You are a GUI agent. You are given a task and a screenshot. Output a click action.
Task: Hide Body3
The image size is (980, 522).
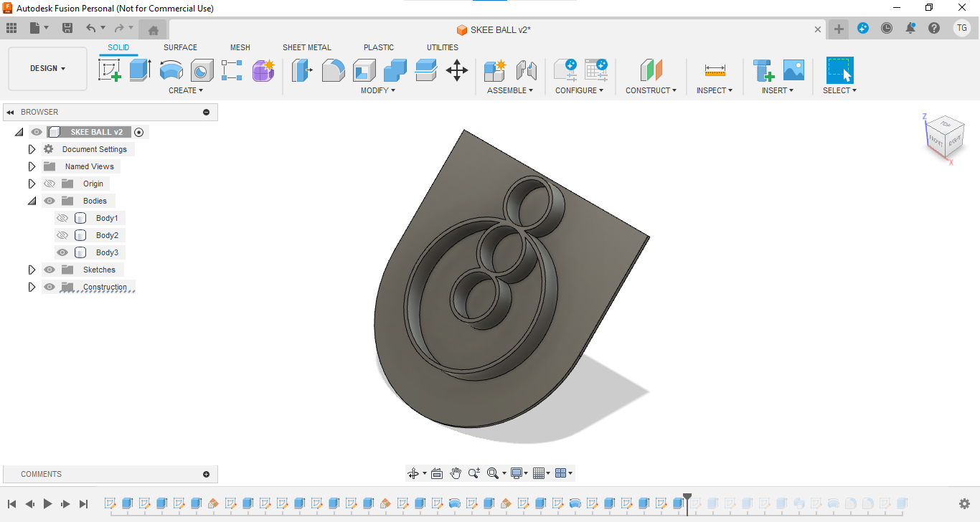tap(62, 252)
